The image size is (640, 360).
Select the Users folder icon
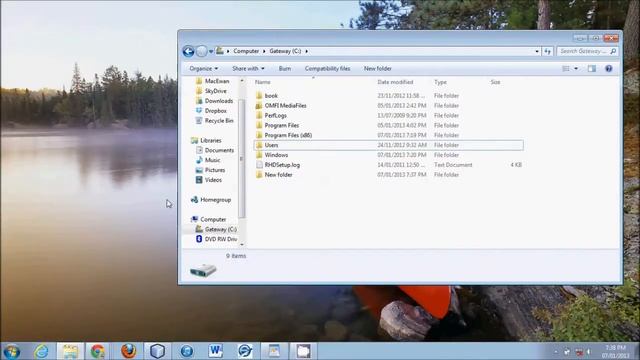tap(259, 145)
